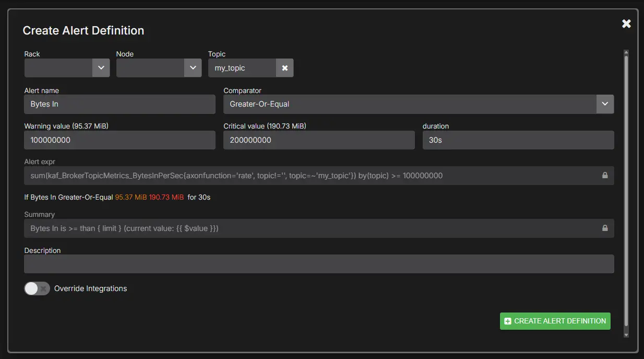Click the lock icon on Summary field
The width and height of the screenshot is (644, 359).
pyautogui.click(x=605, y=228)
